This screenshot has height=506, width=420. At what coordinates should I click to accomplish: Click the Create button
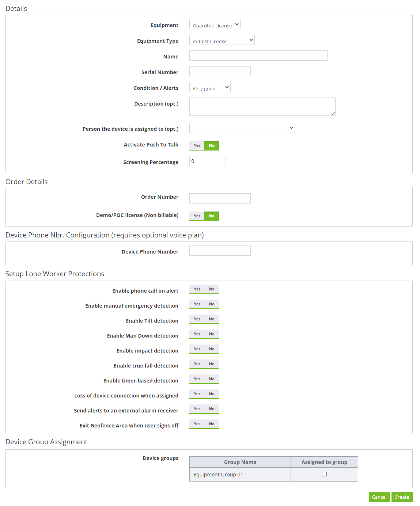(402, 497)
